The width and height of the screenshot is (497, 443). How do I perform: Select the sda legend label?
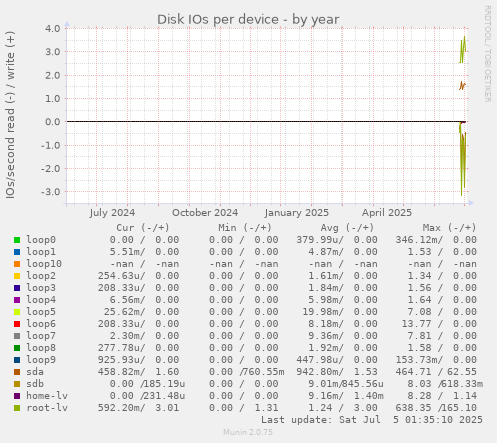pyautogui.click(x=35, y=372)
